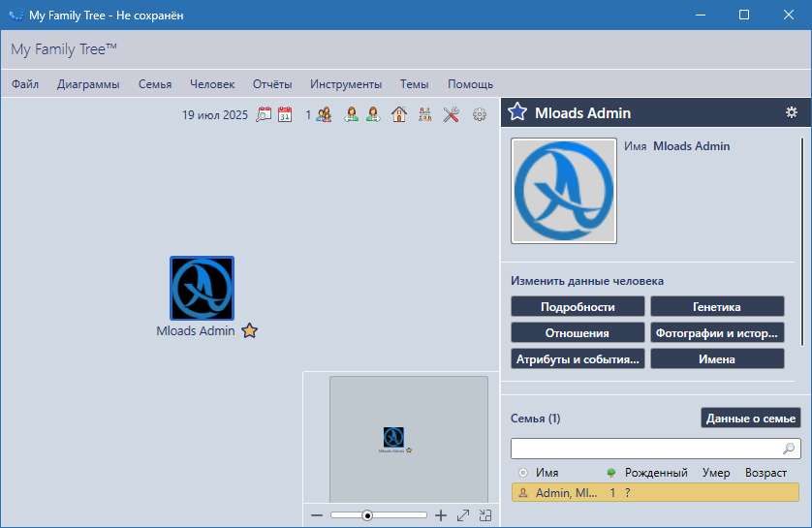The width and height of the screenshot is (812, 528).
Task: Click the Семья (1) heading
Action: click(x=536, y=419)
